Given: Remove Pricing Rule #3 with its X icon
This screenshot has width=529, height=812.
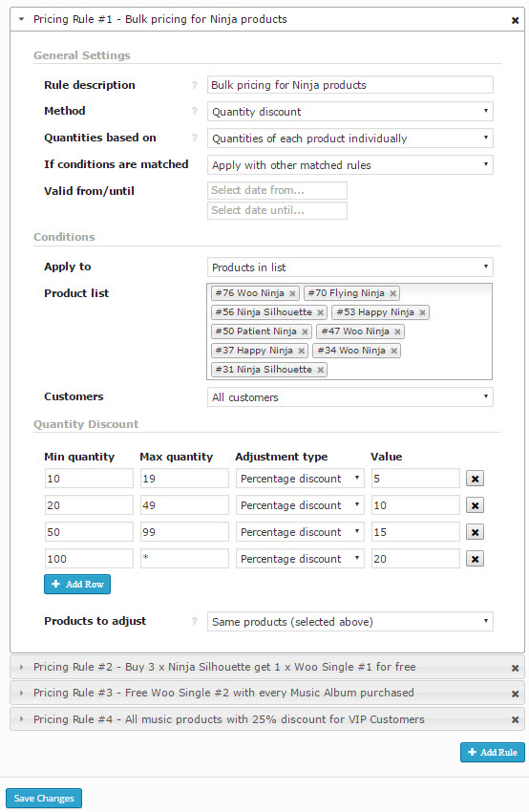Looking at the screenshot, I should point(515,694).
